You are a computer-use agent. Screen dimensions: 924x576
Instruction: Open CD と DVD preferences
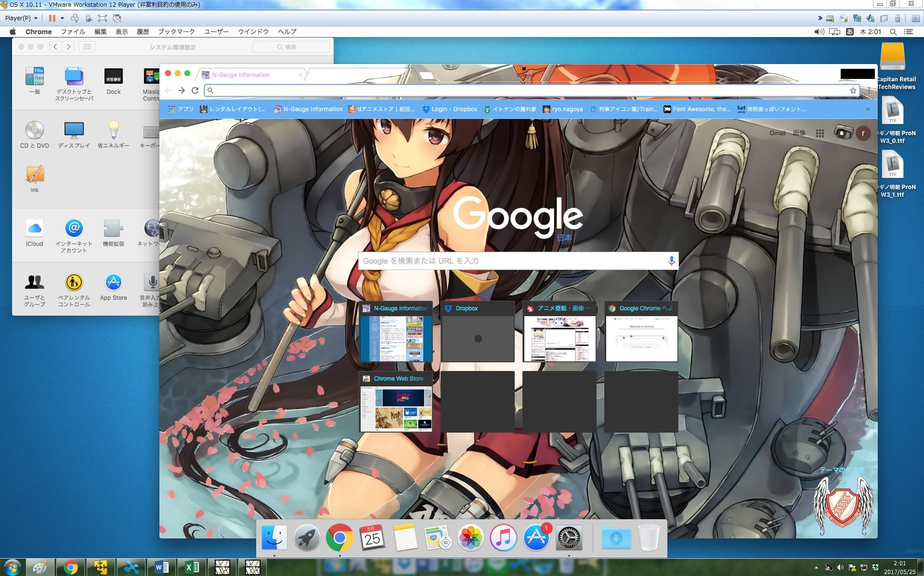coord(35,135)
